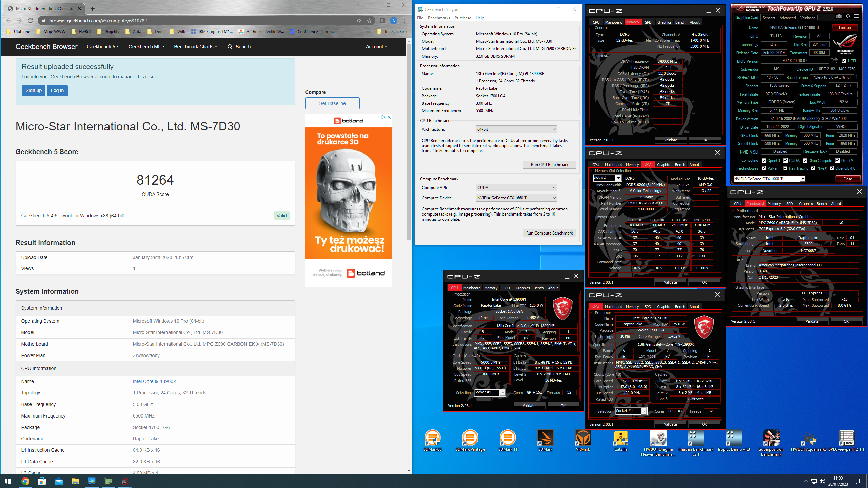This screenshot has width=868, height=488.
Task: Open the HWBOT Aquamark3 shortcut
Action: click(x=809, y=441)
